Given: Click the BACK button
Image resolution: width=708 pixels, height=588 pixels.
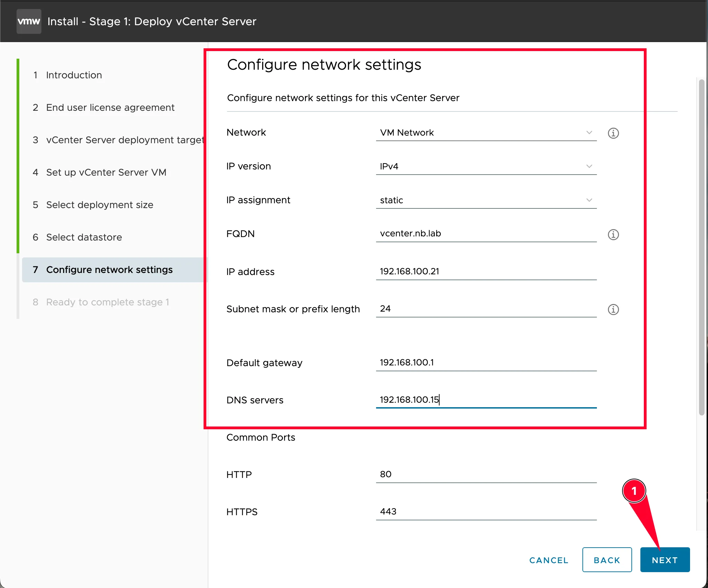Looking at the screenshot, I should pyautogui.click(x=607, y=560).
